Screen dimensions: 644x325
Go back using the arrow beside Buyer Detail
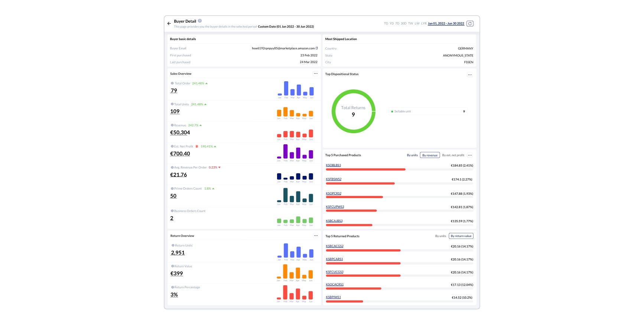click(169, 23)
